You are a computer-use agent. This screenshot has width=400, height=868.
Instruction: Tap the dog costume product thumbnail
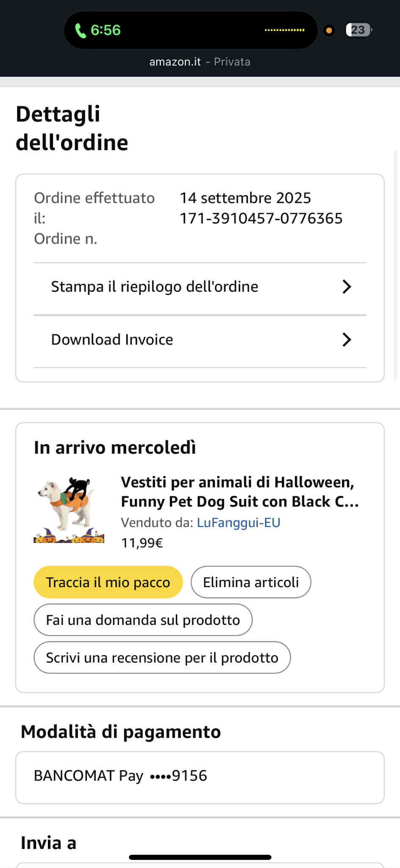pyautogui.click(x=69, y=510)
